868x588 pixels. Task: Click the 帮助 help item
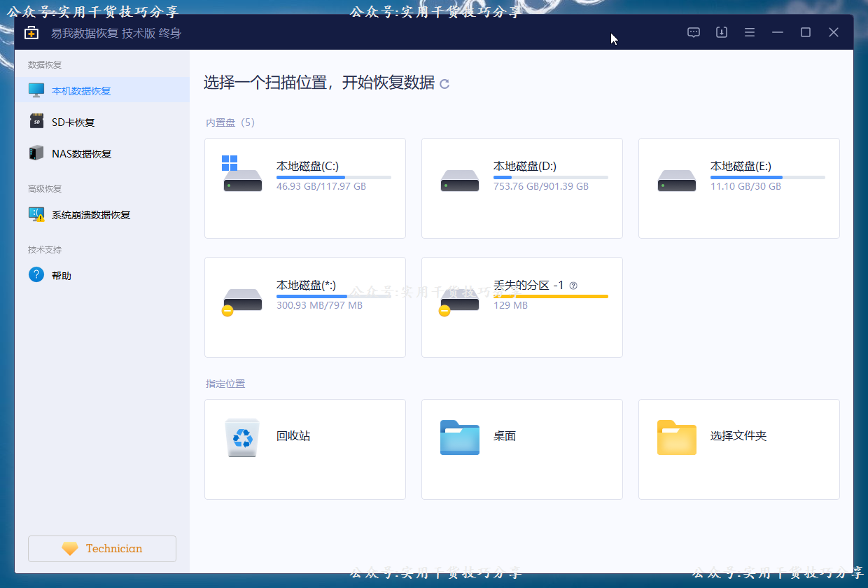click(62, 276)
